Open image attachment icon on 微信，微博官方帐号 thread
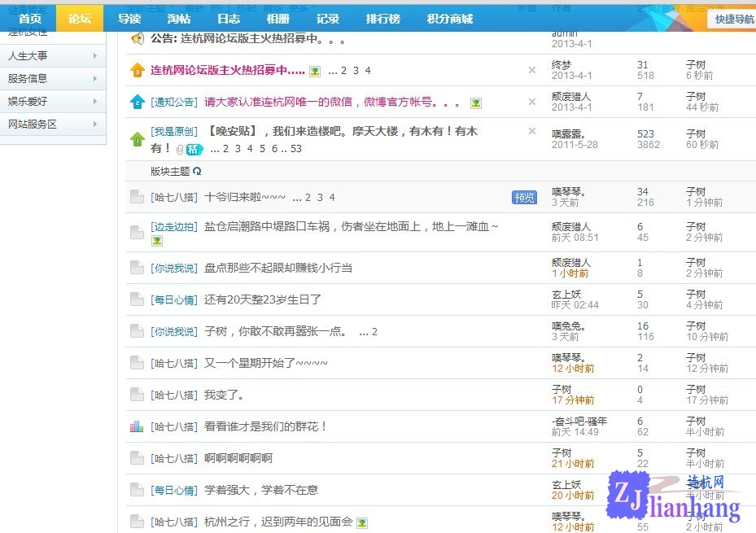This screenshot has width=756, height=533. [x=476, y=103]
